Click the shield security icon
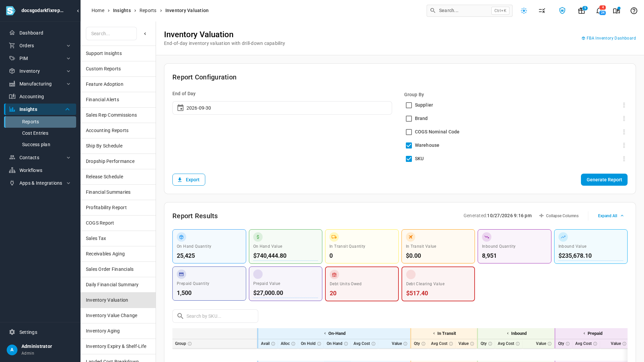644x362 pixels. click(562, 11)
